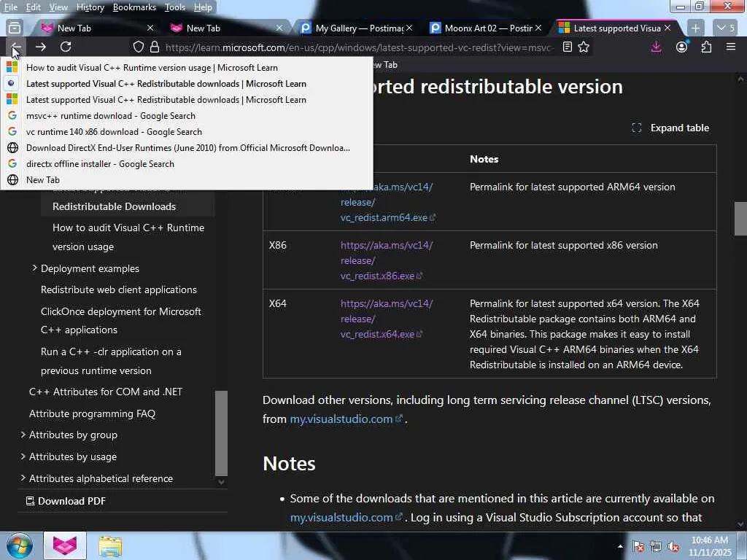The image size is (747, 560).
Task: Open the Windows Start button
Action: coord(20,545)
